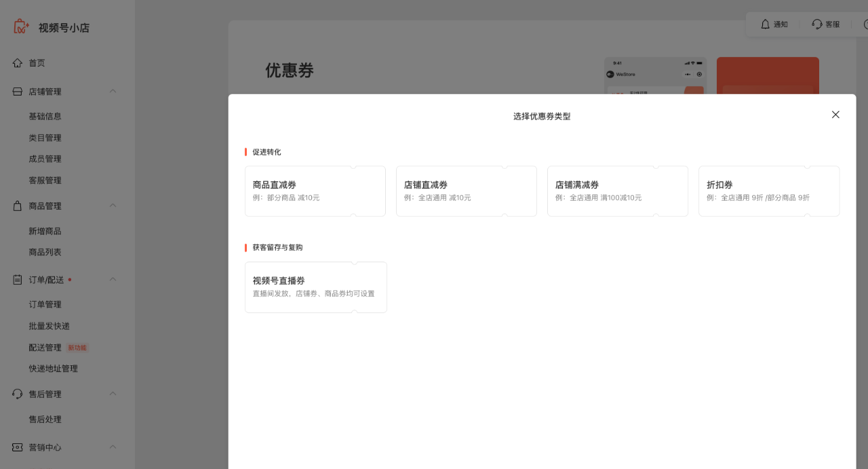Viewport: 868px width, 469px height.
Task: Click the 通知 label in top bar
Action: click(x=781, y=24)
